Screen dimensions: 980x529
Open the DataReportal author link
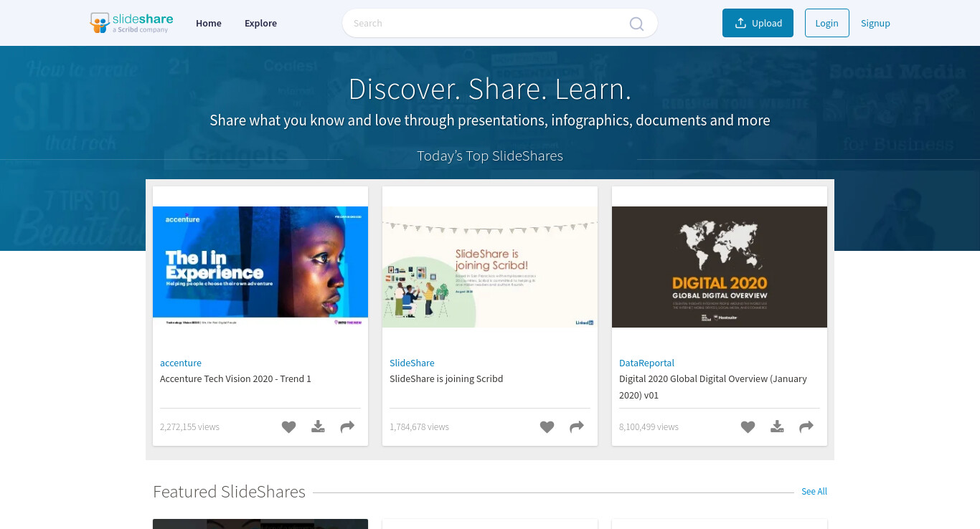coord(646,363)
